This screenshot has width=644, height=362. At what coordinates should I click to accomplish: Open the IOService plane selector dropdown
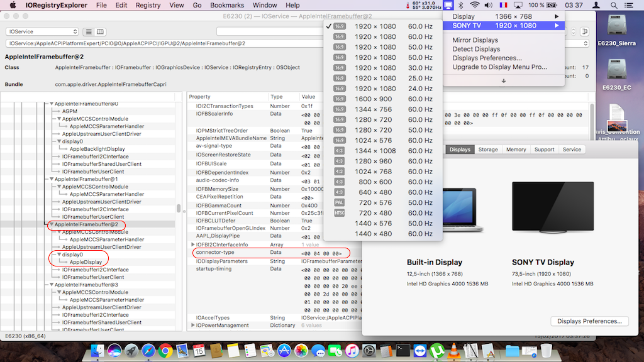pos(41,30)
